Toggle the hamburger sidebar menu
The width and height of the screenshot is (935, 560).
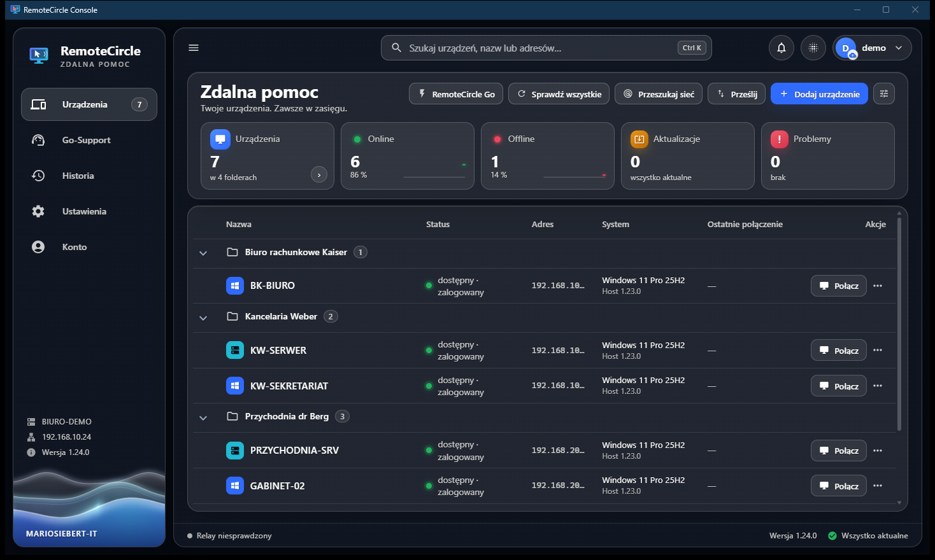[x=194, y=48]
